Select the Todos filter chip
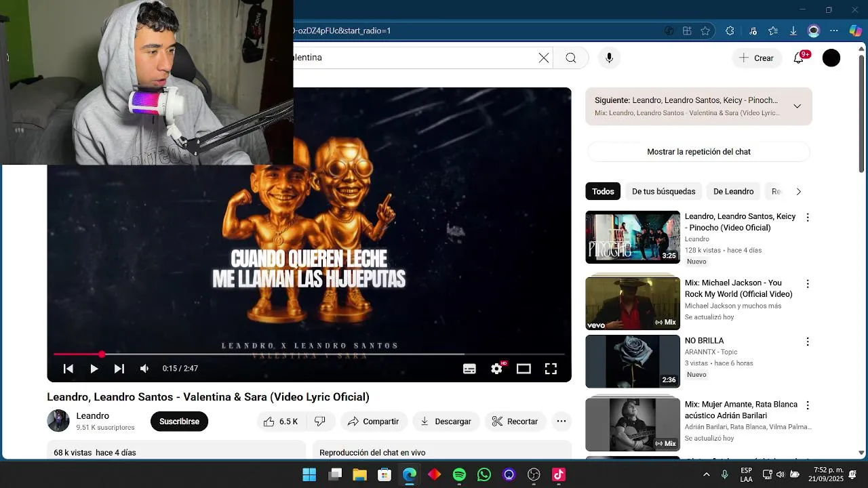The height and width of the screenshot is (488, 868). pyautogui.click(x=603, y=192)
